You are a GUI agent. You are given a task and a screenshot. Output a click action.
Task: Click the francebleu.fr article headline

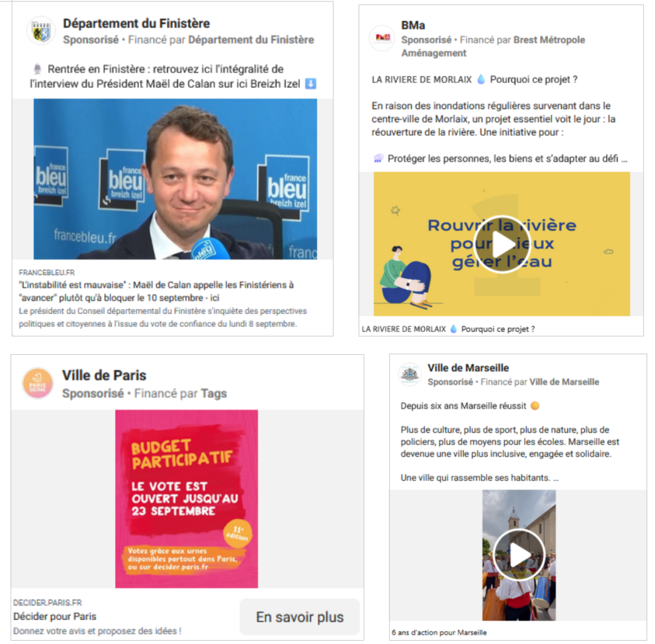(x=156, y=291)
